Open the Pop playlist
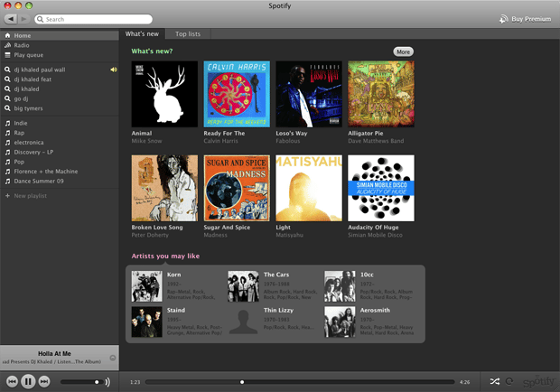 pos(60,162)
